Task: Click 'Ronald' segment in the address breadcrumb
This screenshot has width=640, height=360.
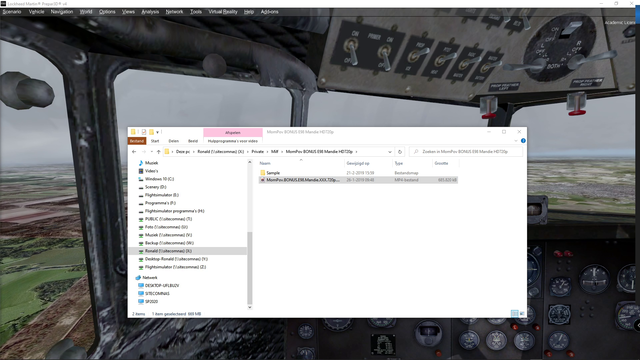Action: [x=220, y=151]
